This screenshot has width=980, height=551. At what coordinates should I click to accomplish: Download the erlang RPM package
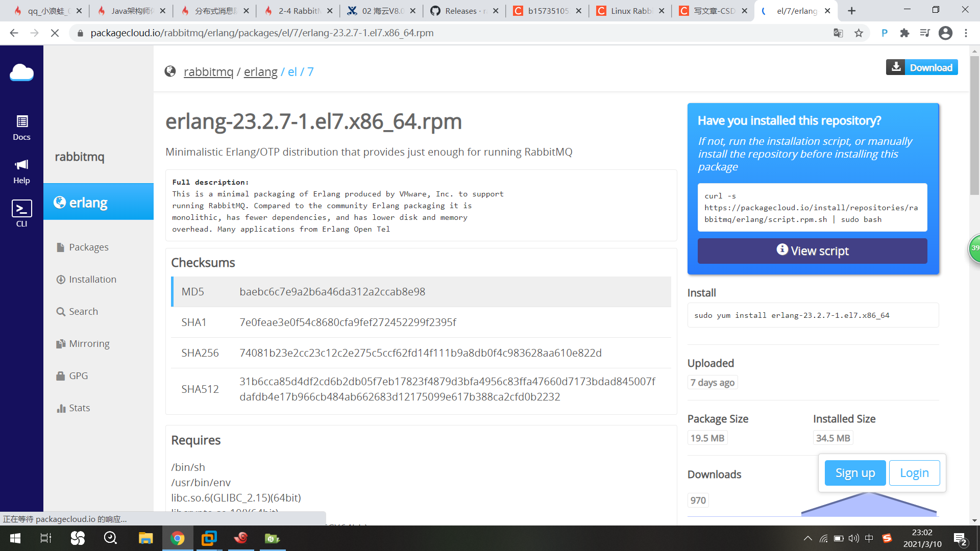click(922, 67)
